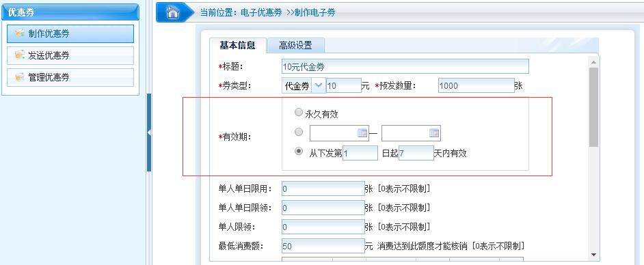Open calendar picker for end date
Screen dimensions: 644x265
pos(433,133)
